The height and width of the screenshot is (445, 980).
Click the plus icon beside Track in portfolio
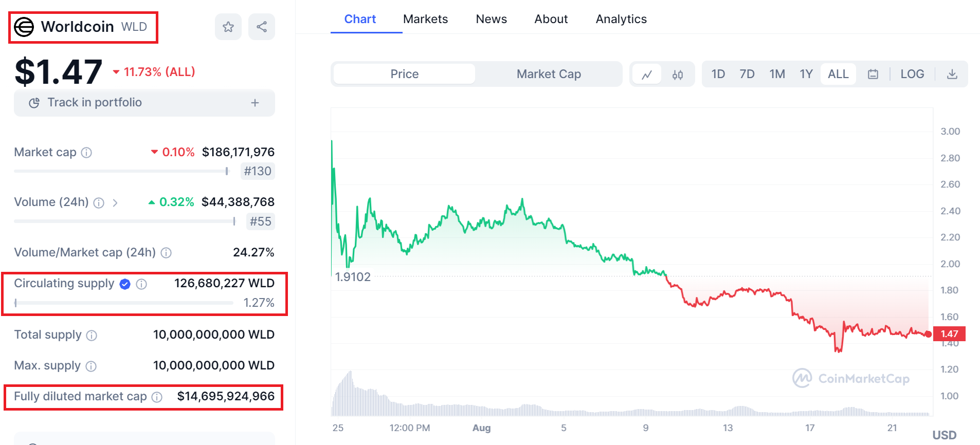tap(255, 102)
